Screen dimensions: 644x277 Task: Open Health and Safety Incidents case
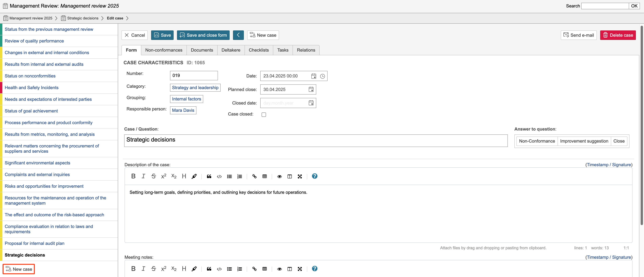(31, 88)
